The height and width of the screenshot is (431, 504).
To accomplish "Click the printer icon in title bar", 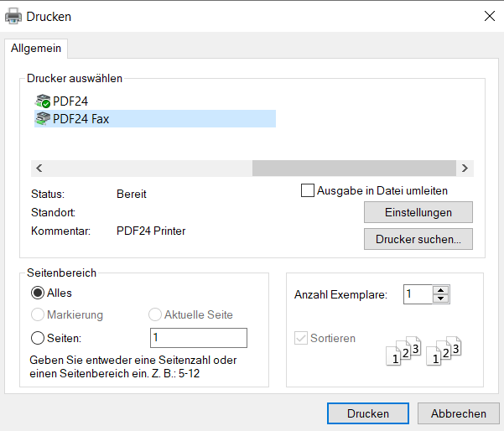I will (14, 16).
